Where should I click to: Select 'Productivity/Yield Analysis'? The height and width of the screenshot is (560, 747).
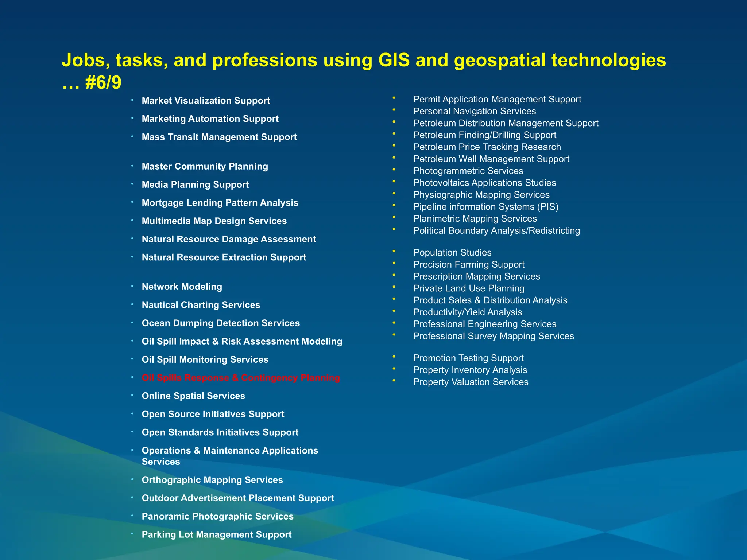pyautogui.click(x=468, y=312)
